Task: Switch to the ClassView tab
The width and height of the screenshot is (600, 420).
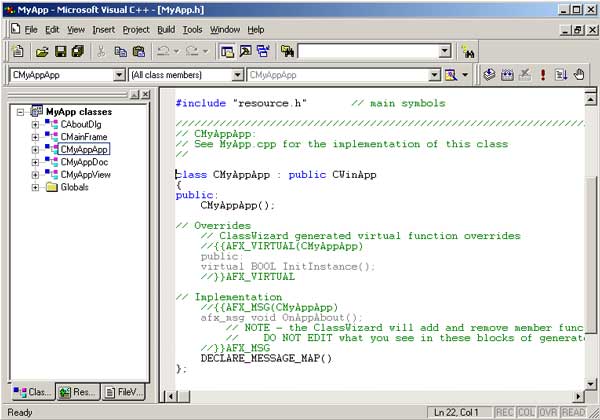Action: (x=33, y=392)
